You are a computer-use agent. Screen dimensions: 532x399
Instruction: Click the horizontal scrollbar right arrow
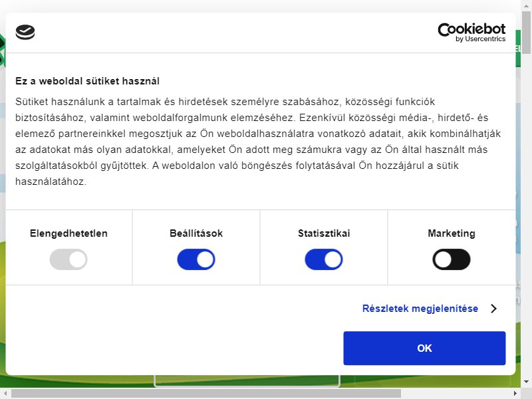click(x=515, y=394)
